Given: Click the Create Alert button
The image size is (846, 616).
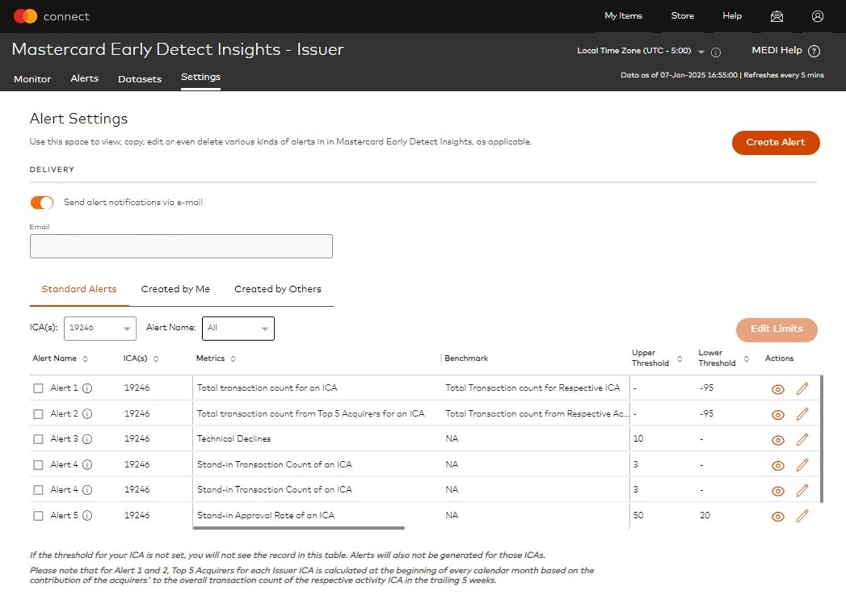Looking at the screenshot, I should [775, 143].
